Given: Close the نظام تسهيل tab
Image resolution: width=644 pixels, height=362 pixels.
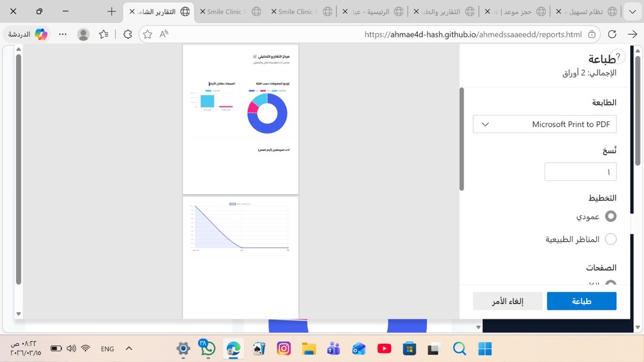Looking at the screenshot, I should pos(558,11).
